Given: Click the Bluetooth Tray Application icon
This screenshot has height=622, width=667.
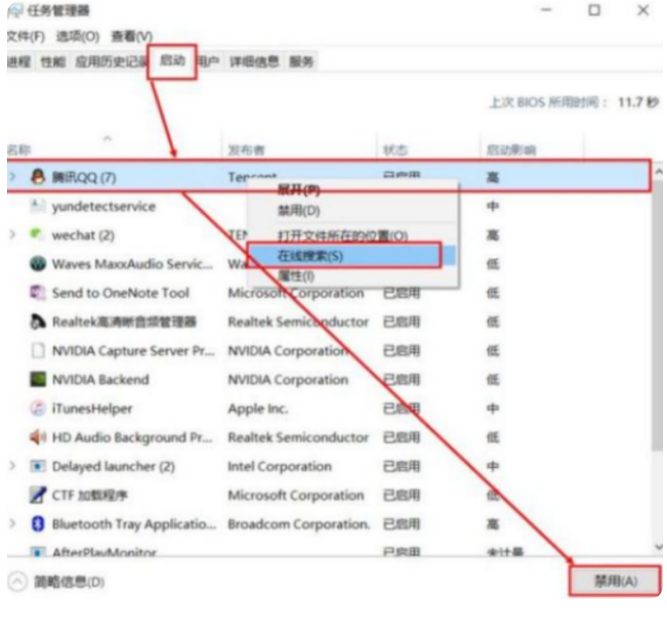Looking at the screenshot, I should coord(38,524).
